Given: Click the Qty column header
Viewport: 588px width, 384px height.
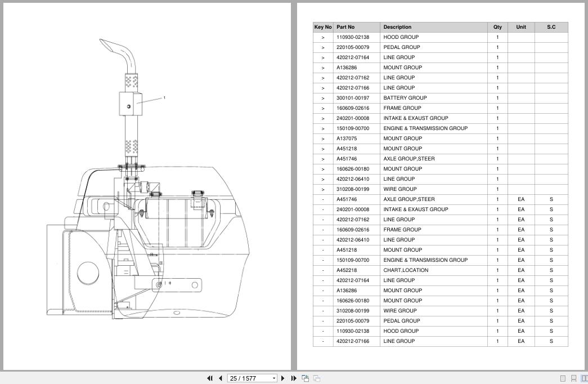Looking at the screenshot, I should (497, 27).
